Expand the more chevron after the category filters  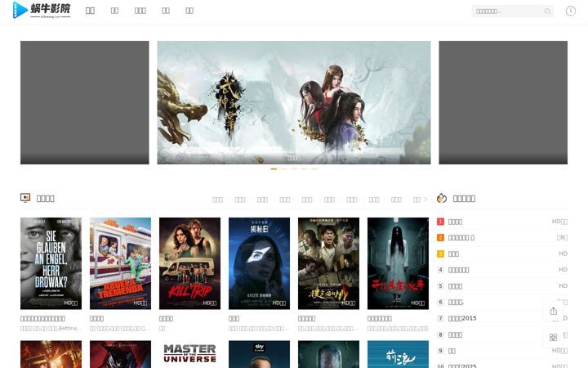[425, 200]
